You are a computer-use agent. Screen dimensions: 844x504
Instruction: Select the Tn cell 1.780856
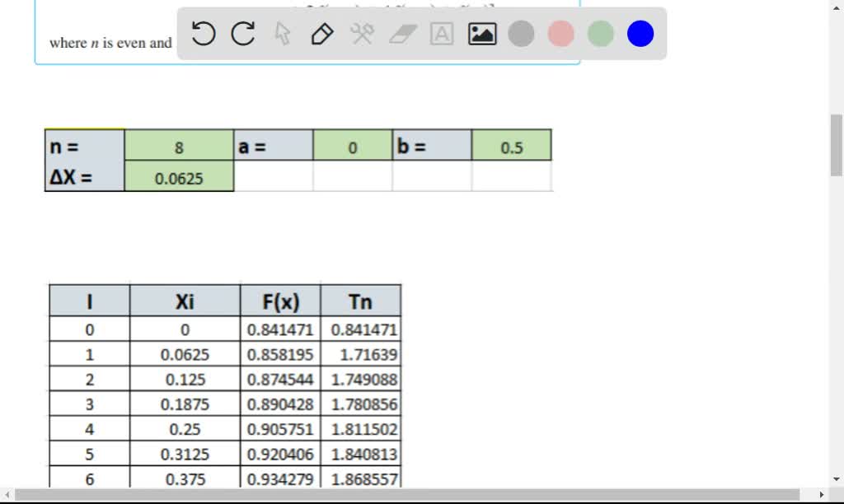point(361,404)
